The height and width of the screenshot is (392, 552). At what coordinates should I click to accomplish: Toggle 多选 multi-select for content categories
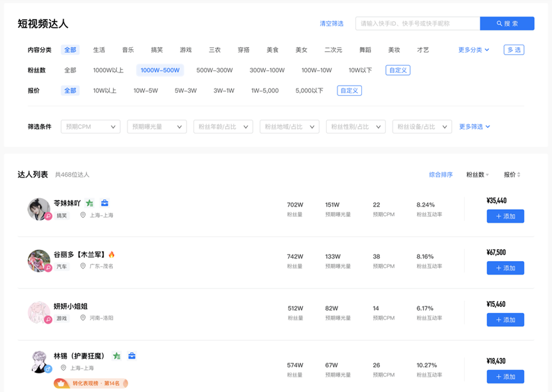tap(513, 50)
